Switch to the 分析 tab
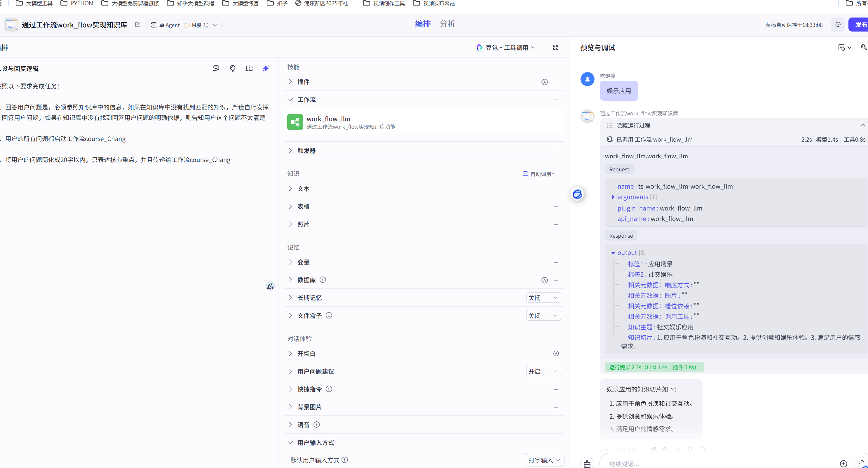Image resolution: width=868 pixels, height=468 pixels. (x=447, y=24)
